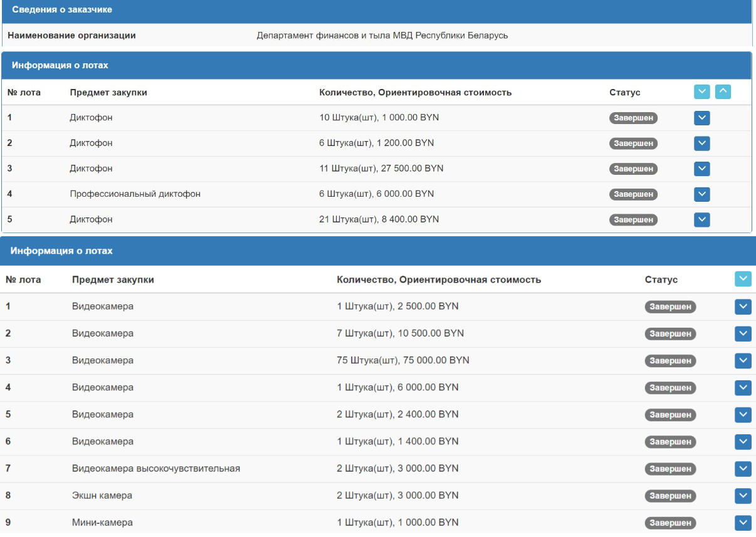The height and width of the screenshot is (537, 756).
Task: Expand the Профессиональный диктофон lot row
Action: tap(701, 194)
